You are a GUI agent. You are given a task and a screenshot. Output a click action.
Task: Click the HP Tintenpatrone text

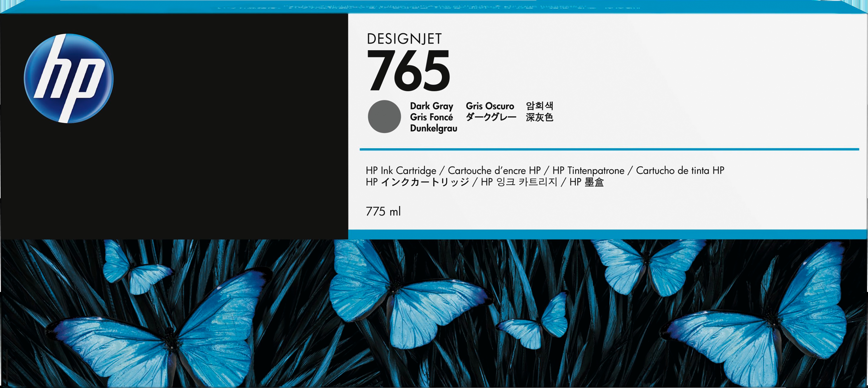(588, 170)
